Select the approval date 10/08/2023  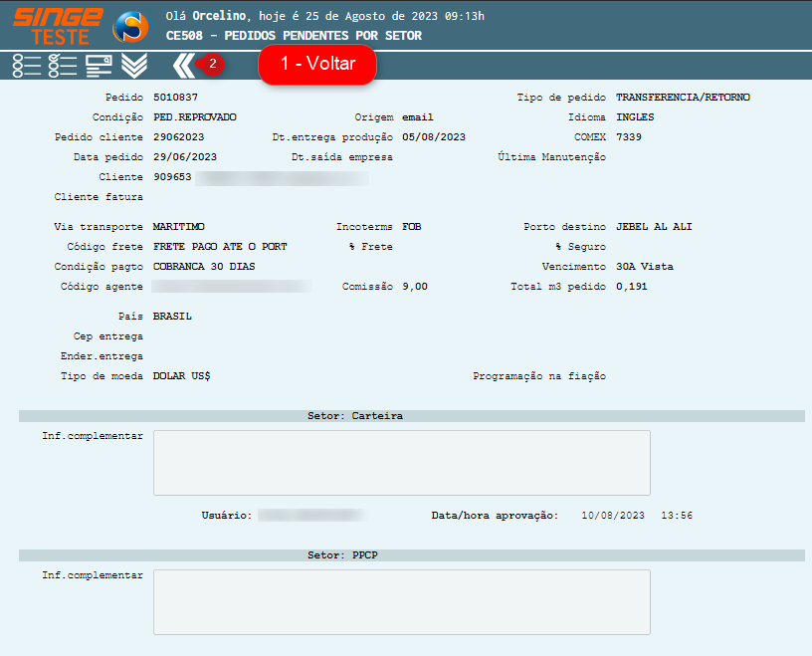[613, 516]
